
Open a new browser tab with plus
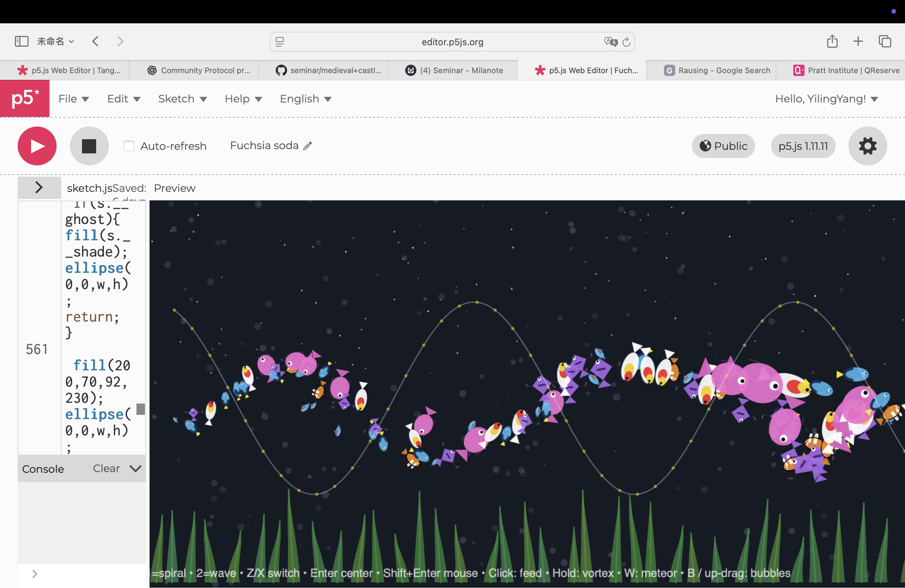(x=858, y=41)
